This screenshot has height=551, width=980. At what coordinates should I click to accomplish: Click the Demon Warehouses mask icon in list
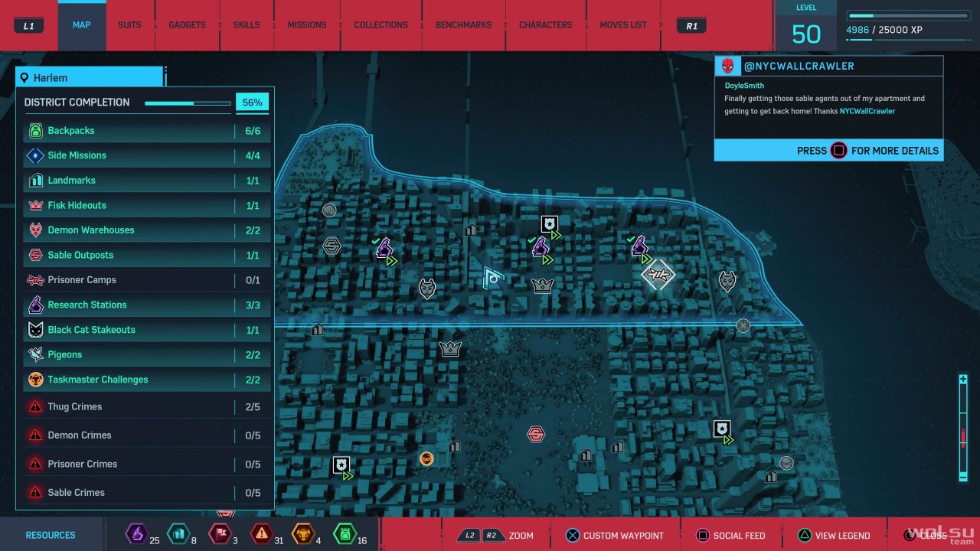35,230
